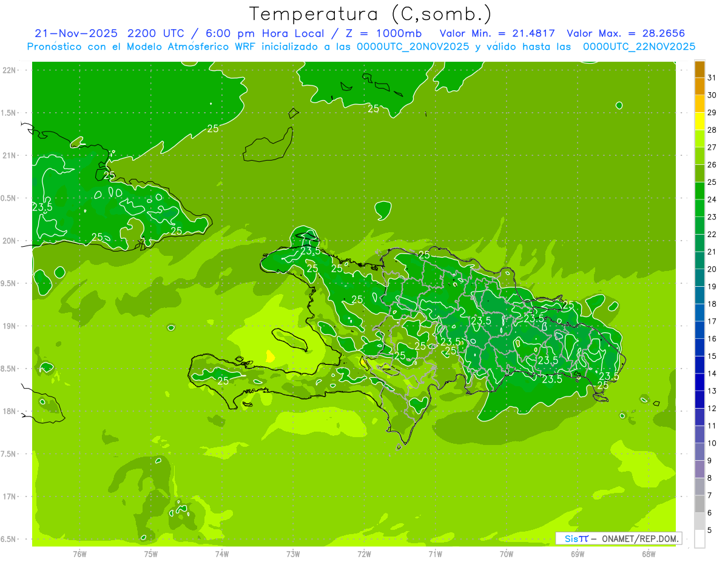Click the '18N' latitude axis label

[10, 411]
